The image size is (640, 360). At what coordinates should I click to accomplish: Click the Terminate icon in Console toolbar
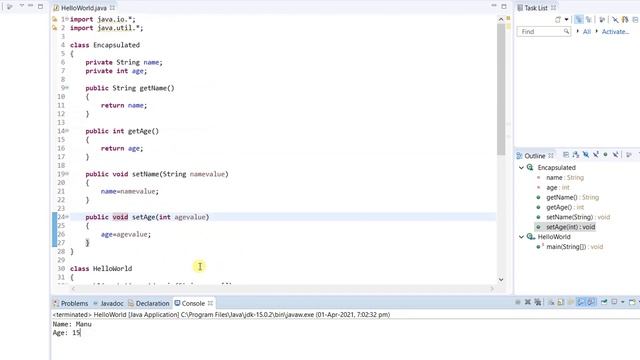coord(518,302)
